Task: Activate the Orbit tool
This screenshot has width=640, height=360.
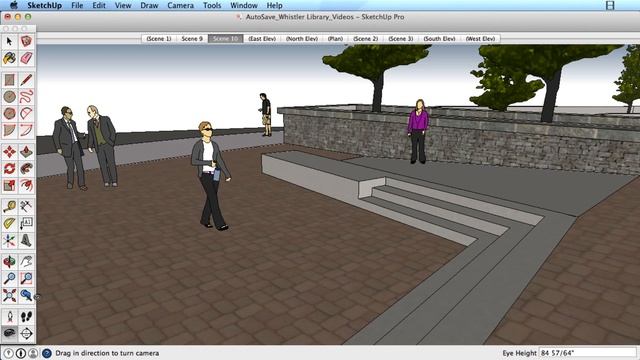Action: pos(9,262)
